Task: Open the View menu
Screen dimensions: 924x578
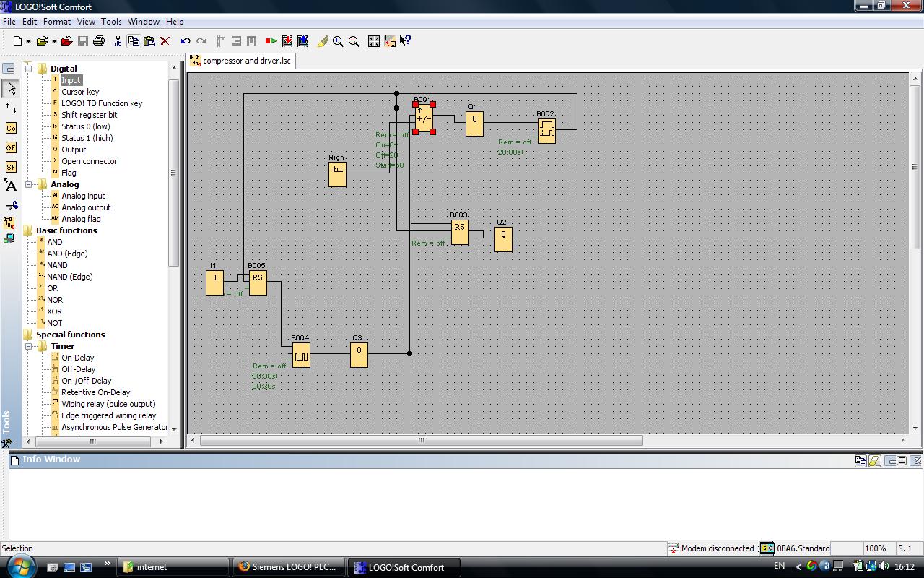Action: [x=86, y=22]
